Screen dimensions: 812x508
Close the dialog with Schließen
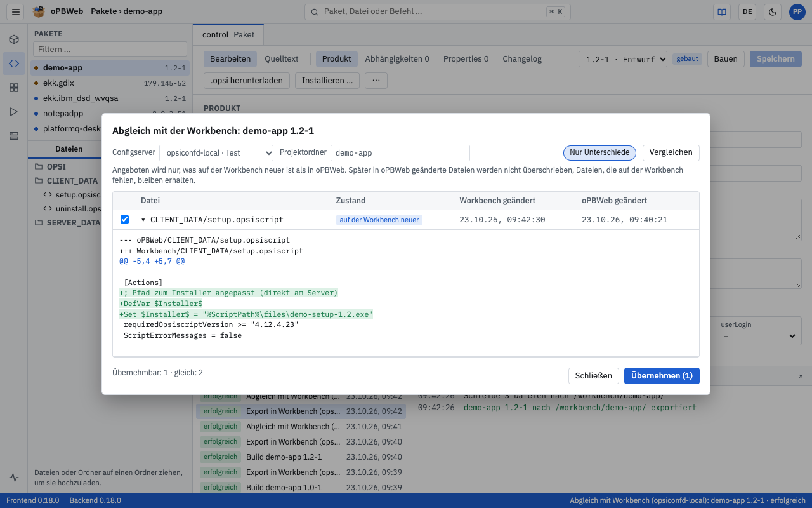pyautogui.click(x=594, y=376)
